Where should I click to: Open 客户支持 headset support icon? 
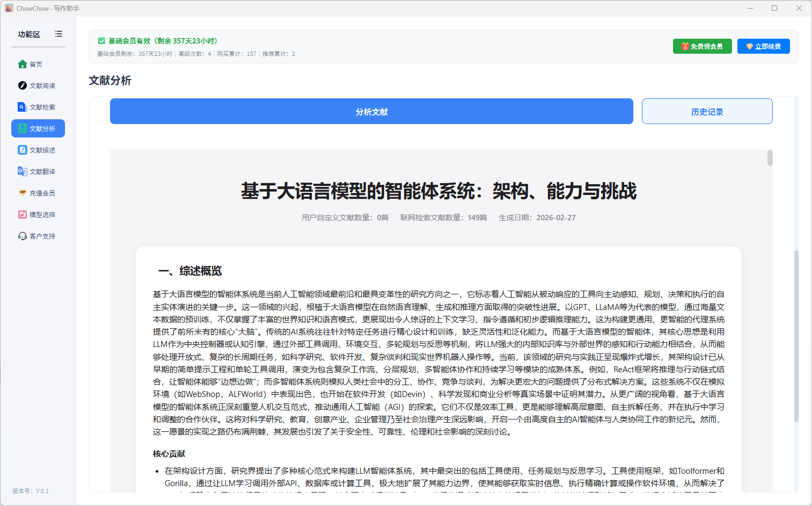click(x=21, y=236)
